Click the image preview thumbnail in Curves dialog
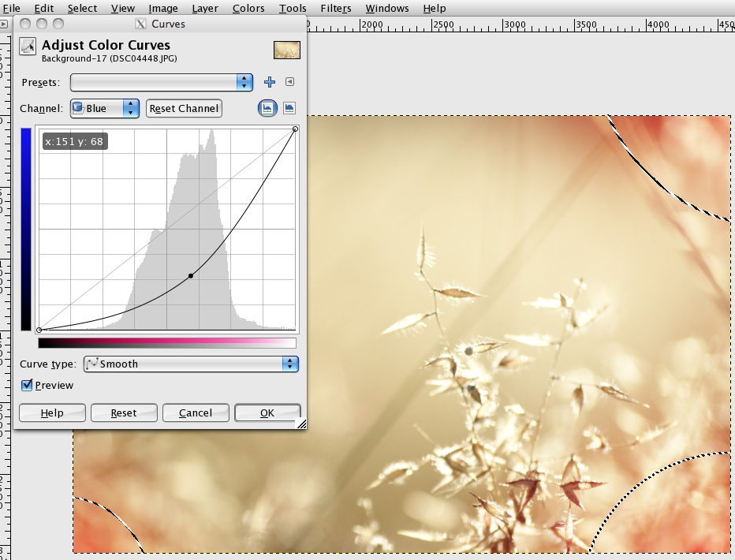This screenshot has width=735, height=560. pyautogui.click(x=287, y=50)
